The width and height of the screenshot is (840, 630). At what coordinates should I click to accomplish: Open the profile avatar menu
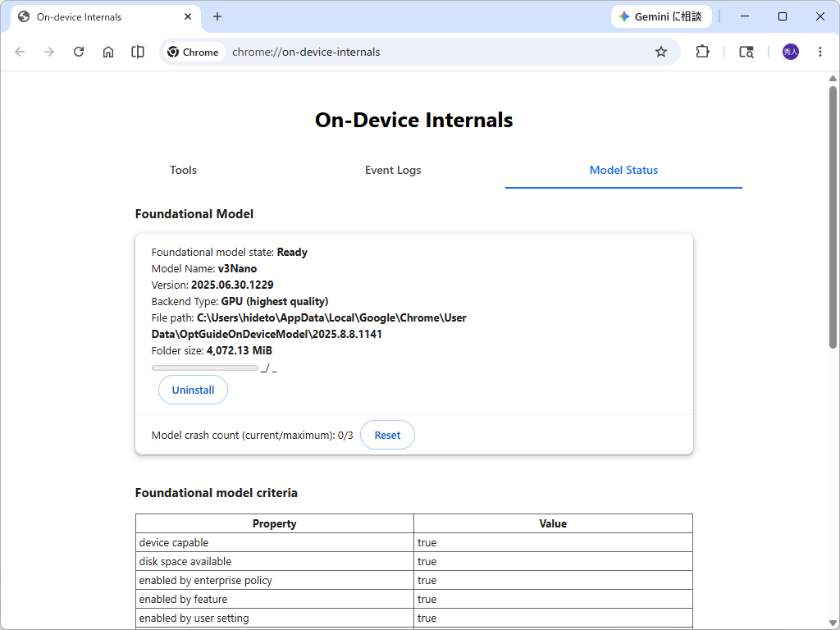coord(791,52)
